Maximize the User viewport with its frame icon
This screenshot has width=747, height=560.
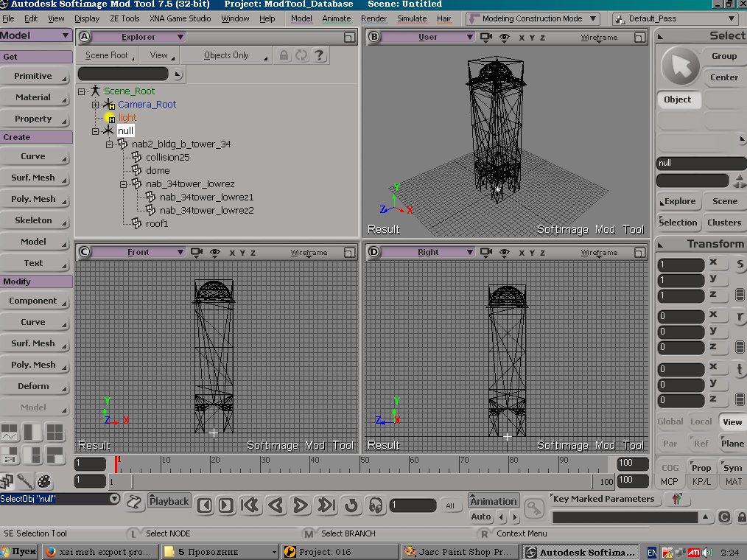pyautogui.click(x=639, y=37)
